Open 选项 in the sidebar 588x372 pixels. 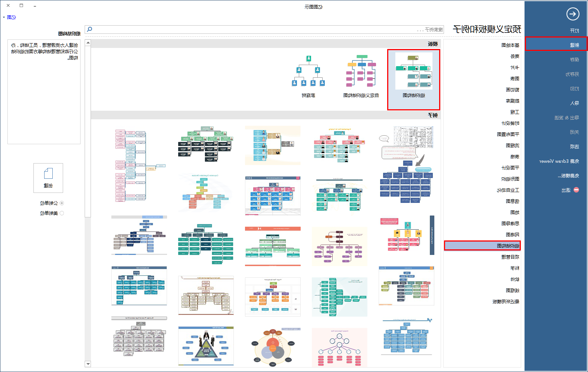[575, 146]
